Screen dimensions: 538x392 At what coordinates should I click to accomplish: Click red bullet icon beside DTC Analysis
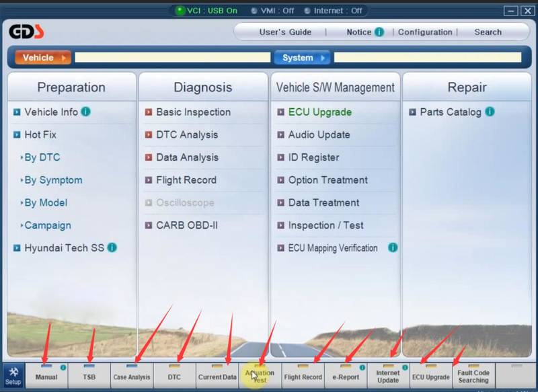[x=149, y=134]
